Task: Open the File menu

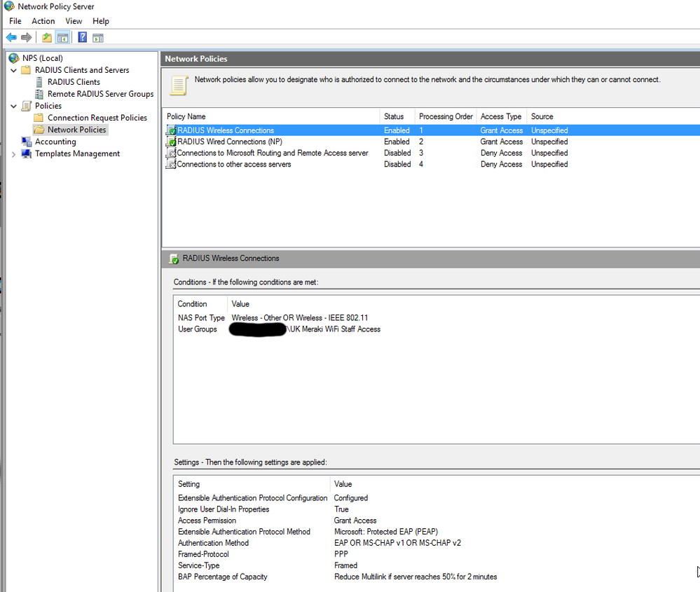Action: (x=15, y=21)
